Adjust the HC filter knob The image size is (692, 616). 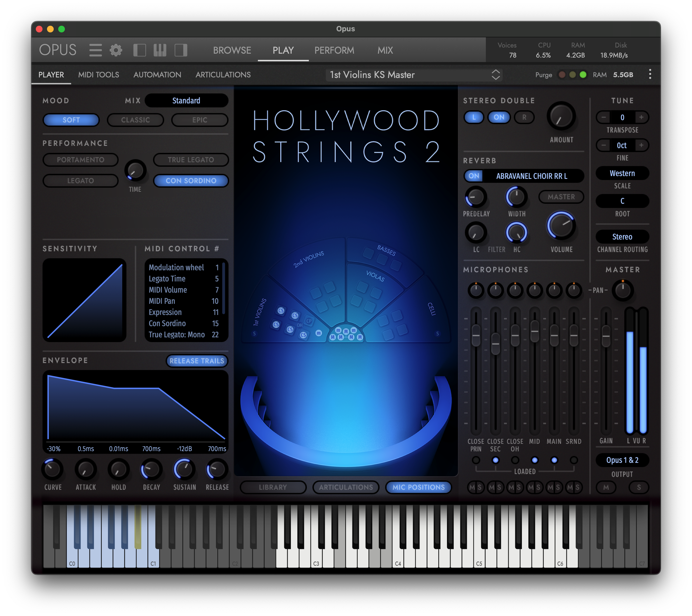[517, 233]
